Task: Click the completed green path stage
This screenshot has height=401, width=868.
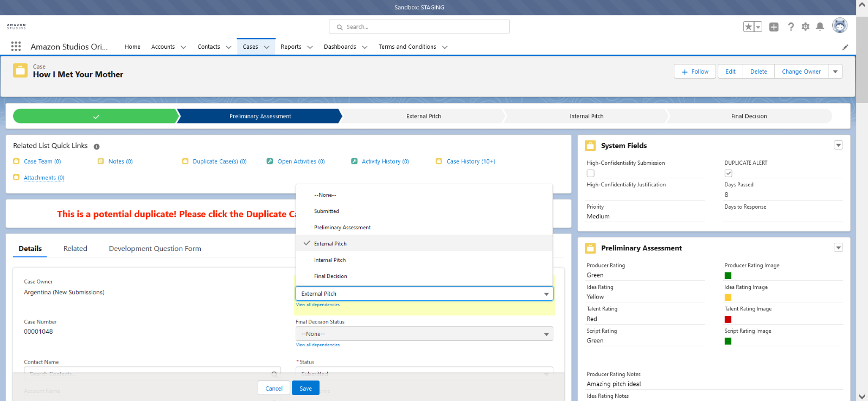Action: [96, 116]
